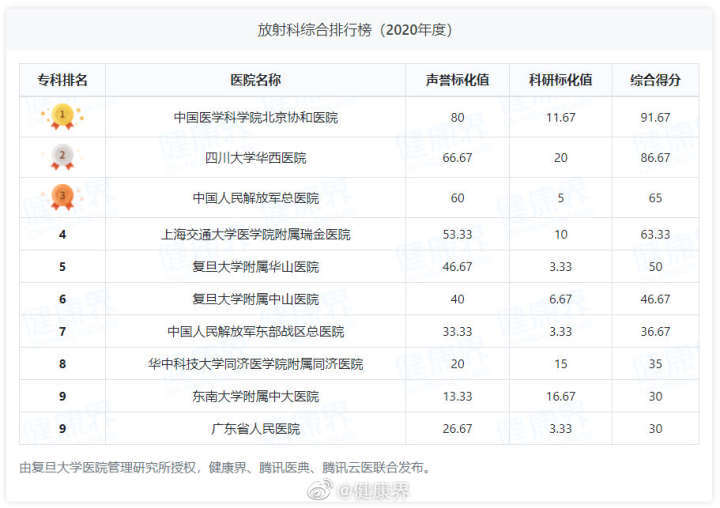The width and height of the screenshot is (720, 508).
Task: Click the 科研标化值 6.67 for 中山医院
Action: (x=561, y=299)
